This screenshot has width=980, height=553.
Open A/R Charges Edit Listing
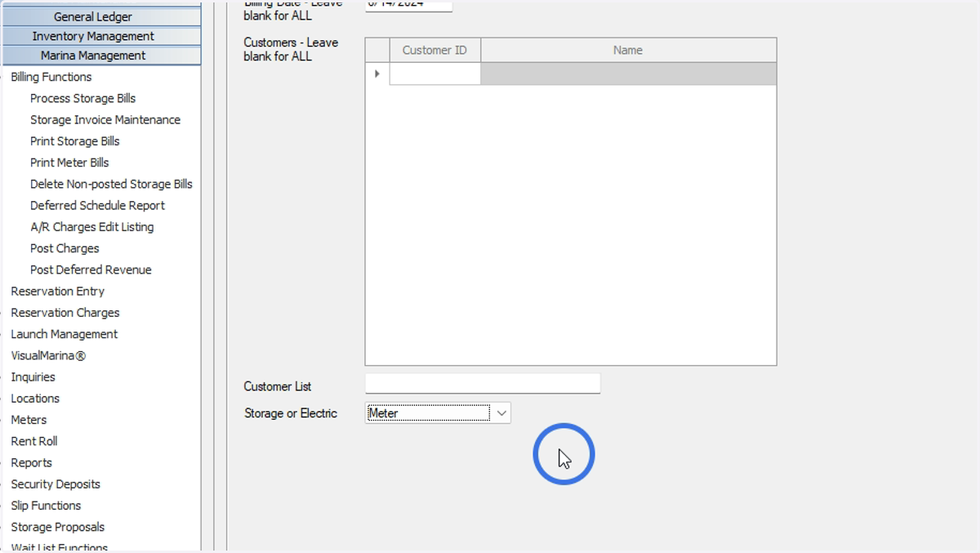pyautogui.click(x=92, y=227)
